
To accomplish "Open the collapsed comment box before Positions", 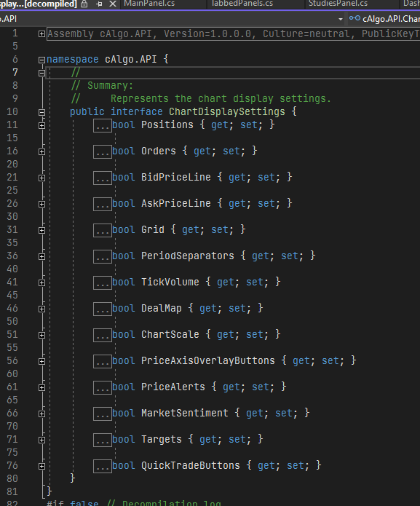I will tap(103, 125).
